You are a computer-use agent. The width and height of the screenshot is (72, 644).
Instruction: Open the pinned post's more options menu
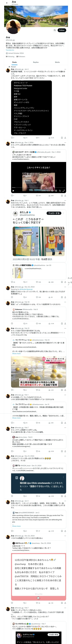pyautogui.click(x=65, y=69)
